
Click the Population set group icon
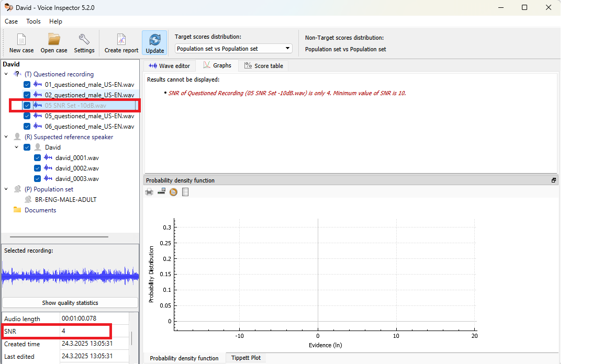click(17, 189)
